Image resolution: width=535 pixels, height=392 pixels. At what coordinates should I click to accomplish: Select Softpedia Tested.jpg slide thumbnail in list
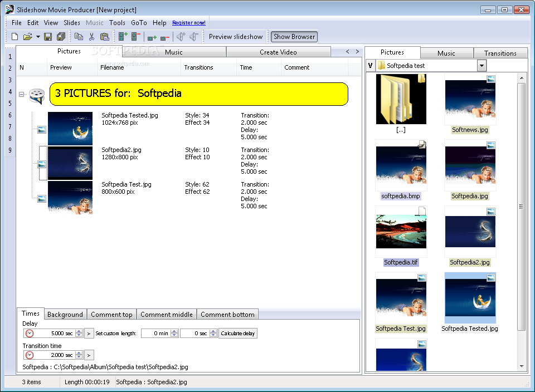(70, 129)
